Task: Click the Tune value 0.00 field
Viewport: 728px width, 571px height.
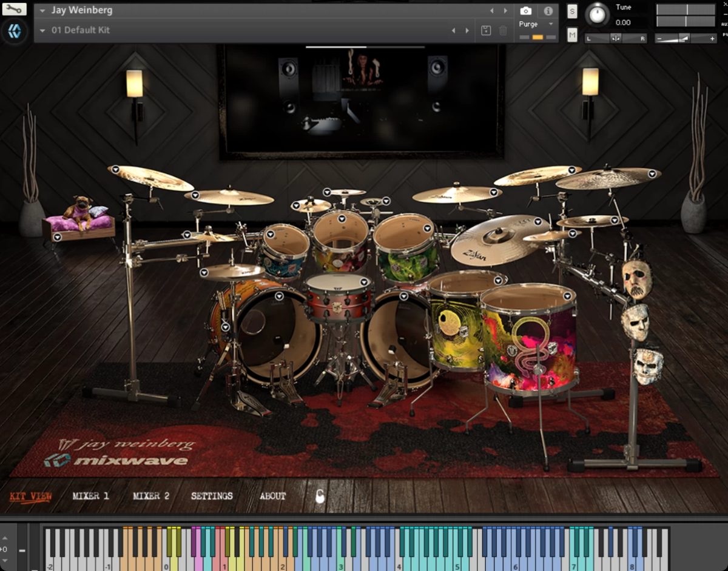Action: coord(623,22)
